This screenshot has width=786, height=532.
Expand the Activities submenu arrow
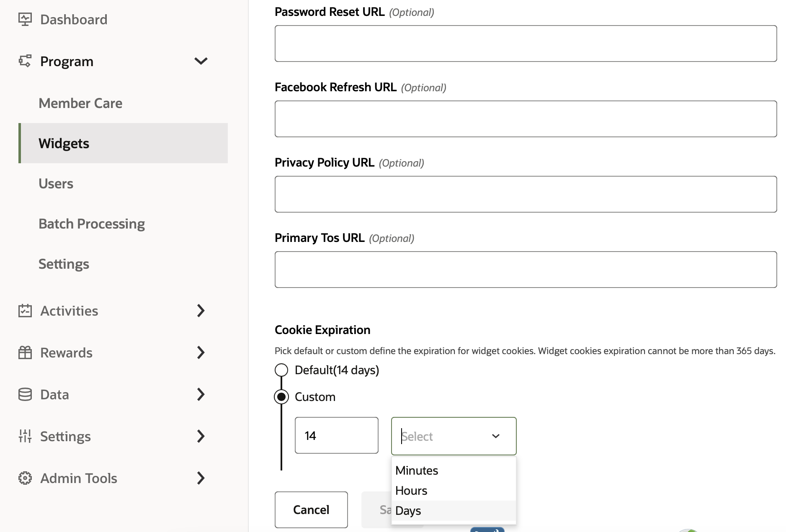click(201, 311)
